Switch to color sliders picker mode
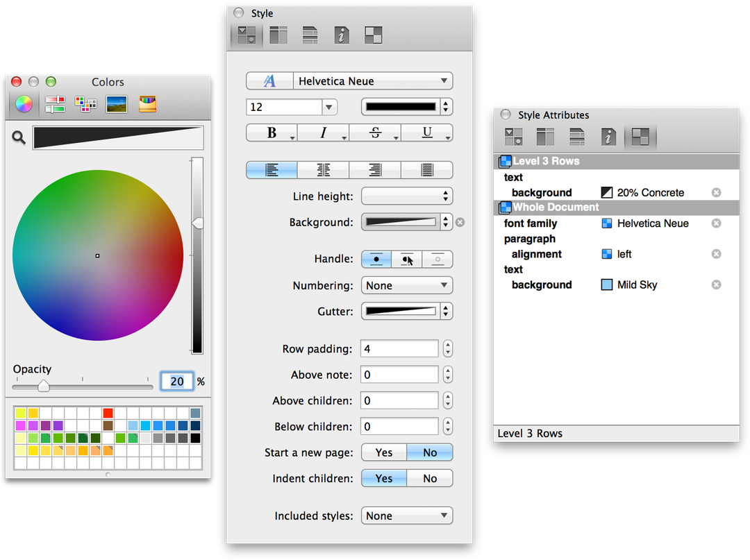The width and height of the screenshot is (750, 560). click(x=55, y=103)
